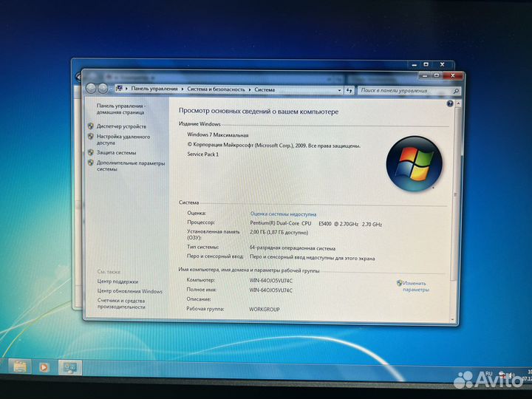Viewport: 532px width, 399px height.
Task: Click shield icon beside 'Защита системы'
Action: [x=91, y=152]
